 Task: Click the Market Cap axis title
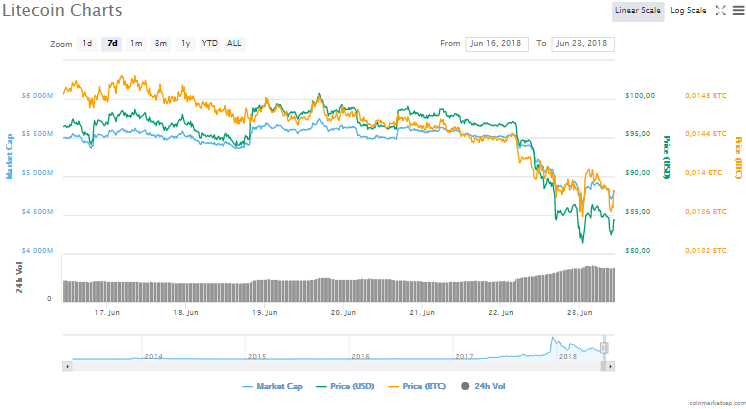tap(9, 156)
